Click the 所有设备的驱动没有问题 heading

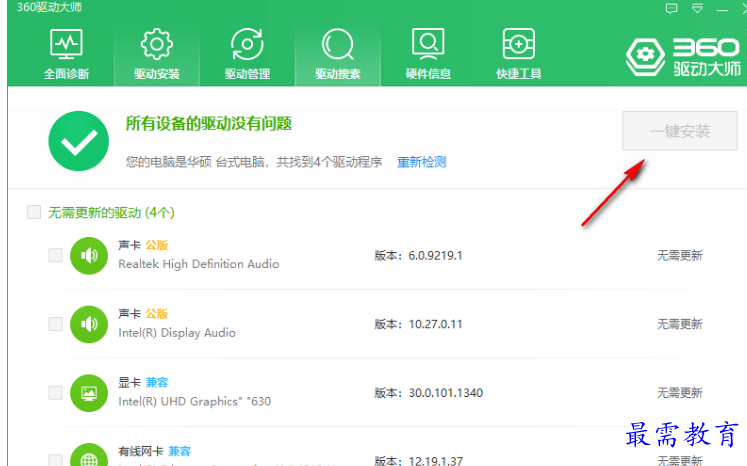[209, 124]
